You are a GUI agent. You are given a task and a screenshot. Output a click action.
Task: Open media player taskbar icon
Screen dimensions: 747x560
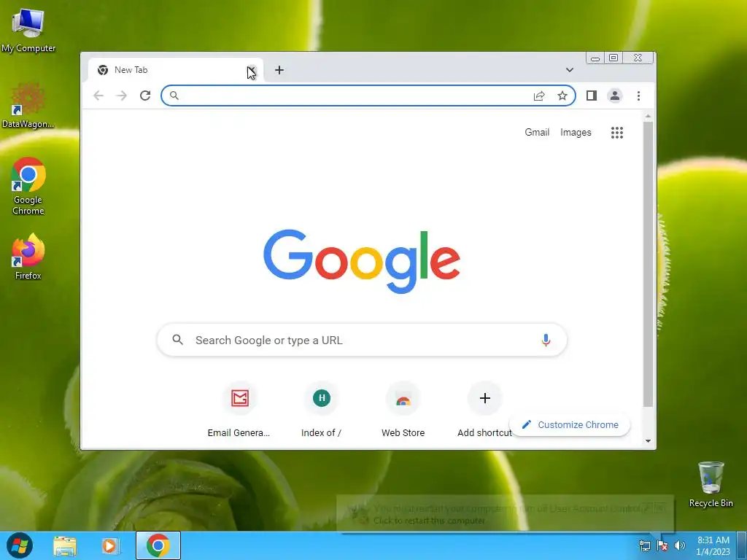pos(109,545)
